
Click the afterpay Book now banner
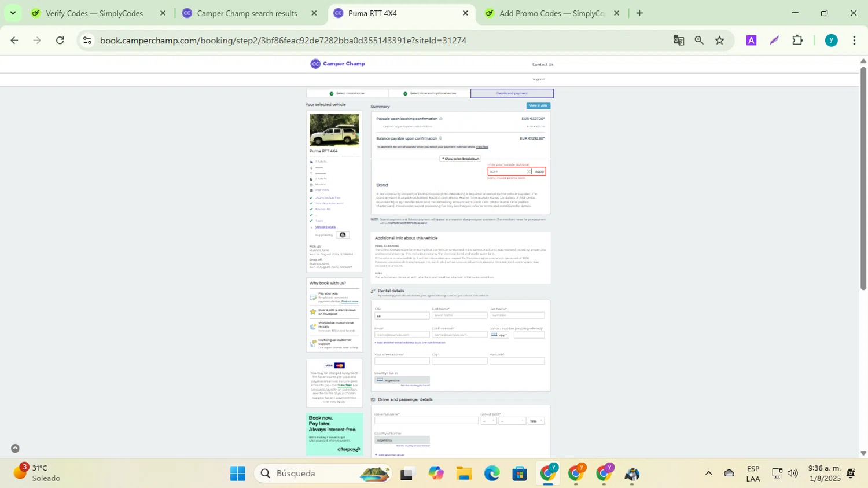point(334,434)
